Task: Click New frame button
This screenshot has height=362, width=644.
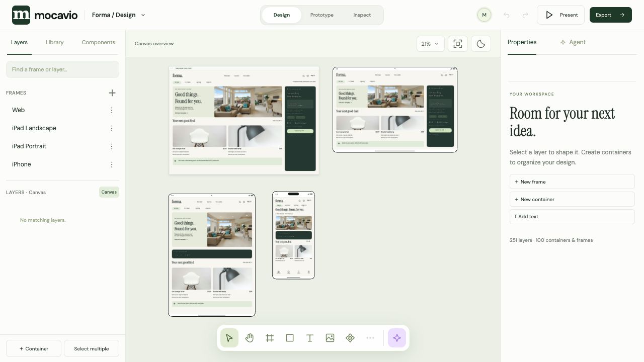Action: pyautogui.click(x=572, y=182)
